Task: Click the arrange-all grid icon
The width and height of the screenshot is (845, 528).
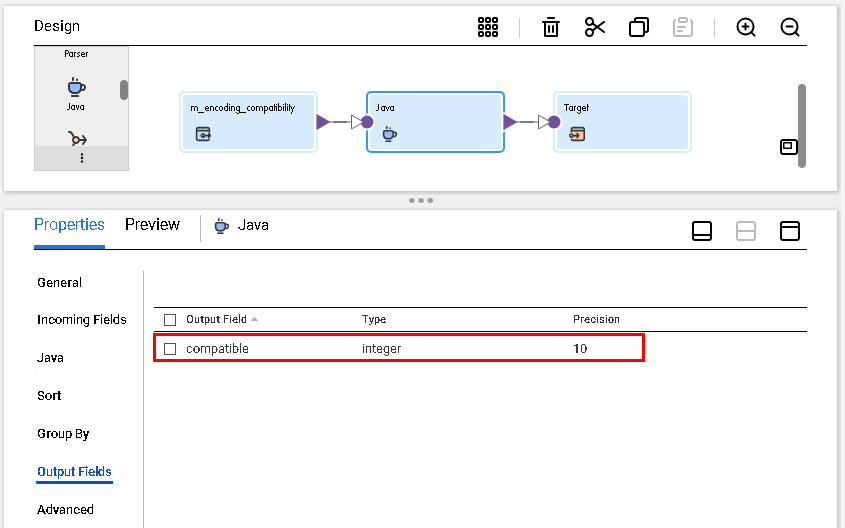Action: (x=488, y=27)
